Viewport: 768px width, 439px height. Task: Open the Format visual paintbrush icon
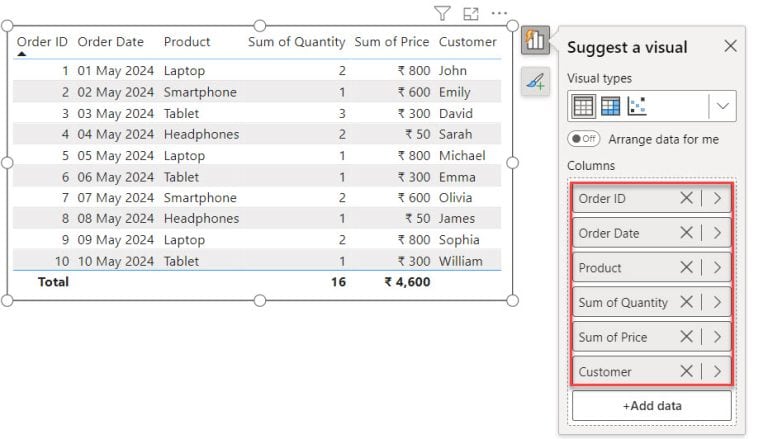point(535,81)
